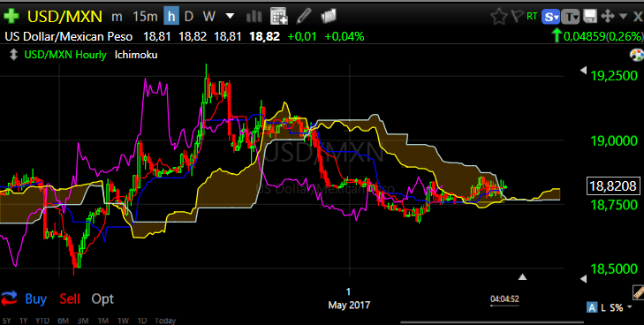
Task: Click the US Dollar/Mexican Peso name
Action: 69,36
